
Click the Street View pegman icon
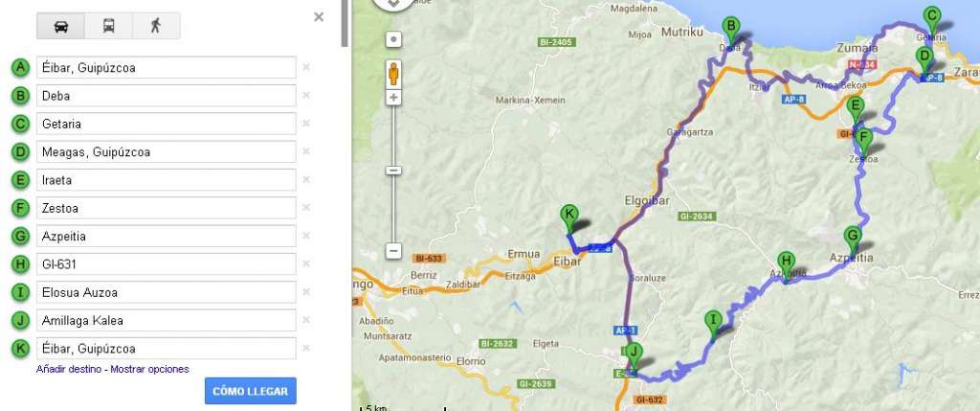click(x=393, y=73)
